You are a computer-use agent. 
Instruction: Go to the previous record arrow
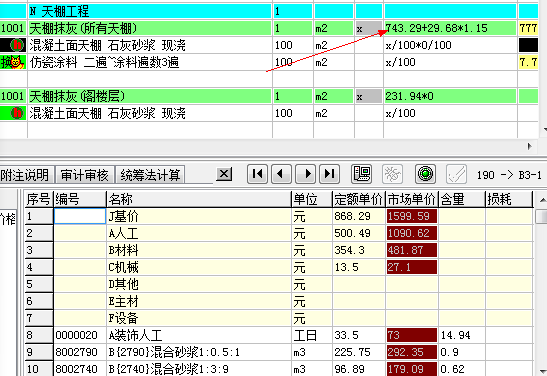point(281,174)
